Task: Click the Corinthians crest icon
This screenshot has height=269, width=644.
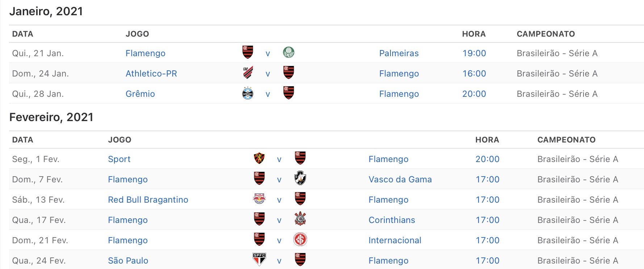Action: point(300,219)
